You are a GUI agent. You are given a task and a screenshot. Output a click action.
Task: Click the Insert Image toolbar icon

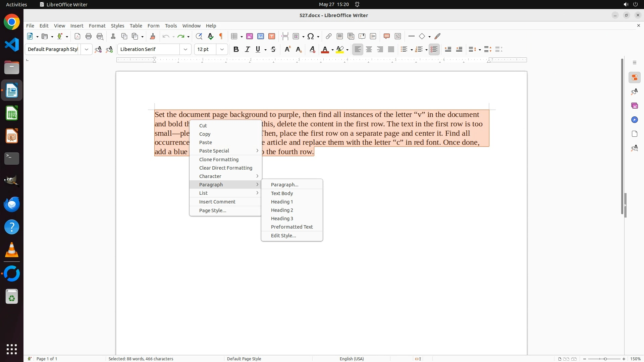[x=250, y=36]
